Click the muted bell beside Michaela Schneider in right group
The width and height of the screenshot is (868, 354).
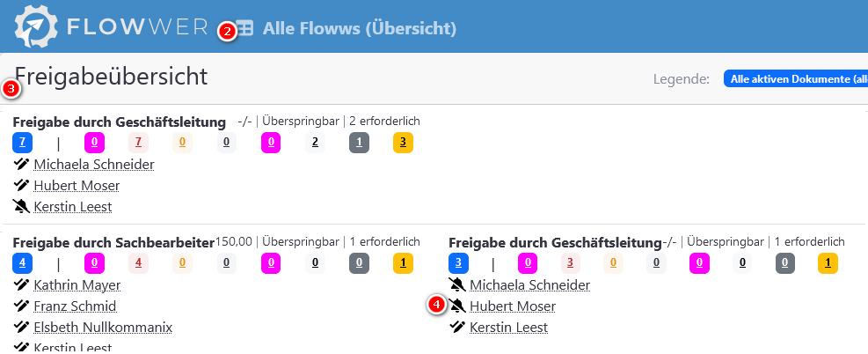point(457,284)
